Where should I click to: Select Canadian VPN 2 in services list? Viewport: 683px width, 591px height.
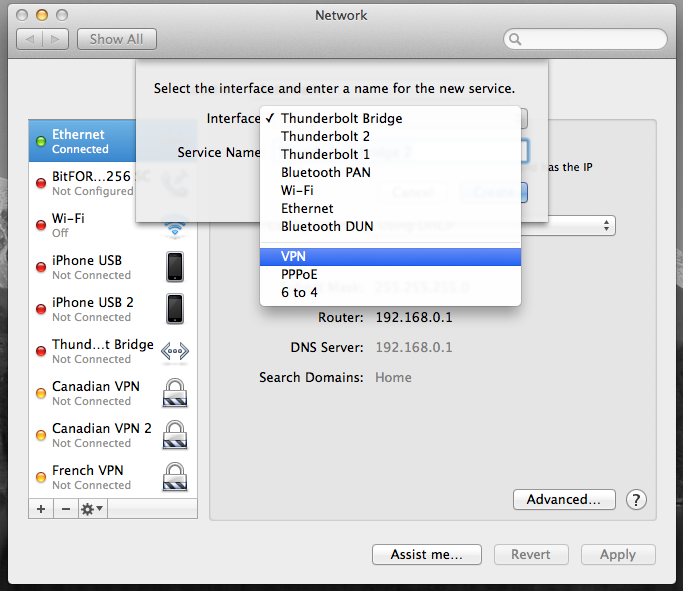102,435
